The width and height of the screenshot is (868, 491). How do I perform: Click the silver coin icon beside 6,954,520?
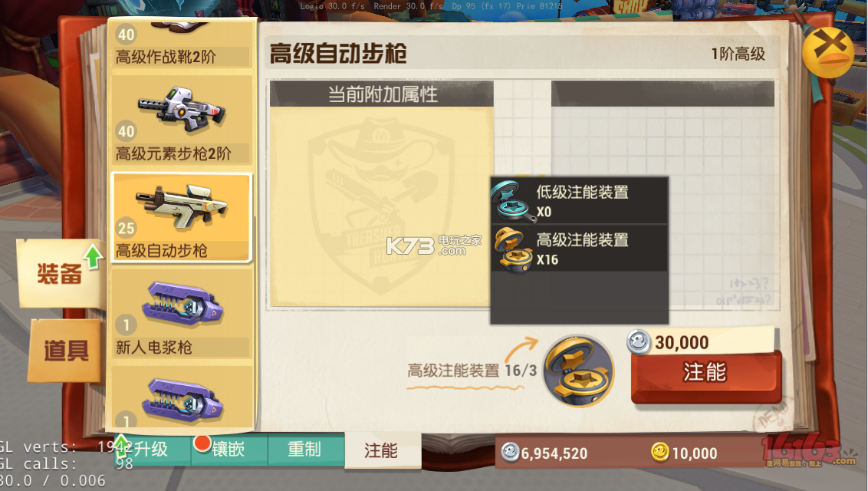point(510,452)
